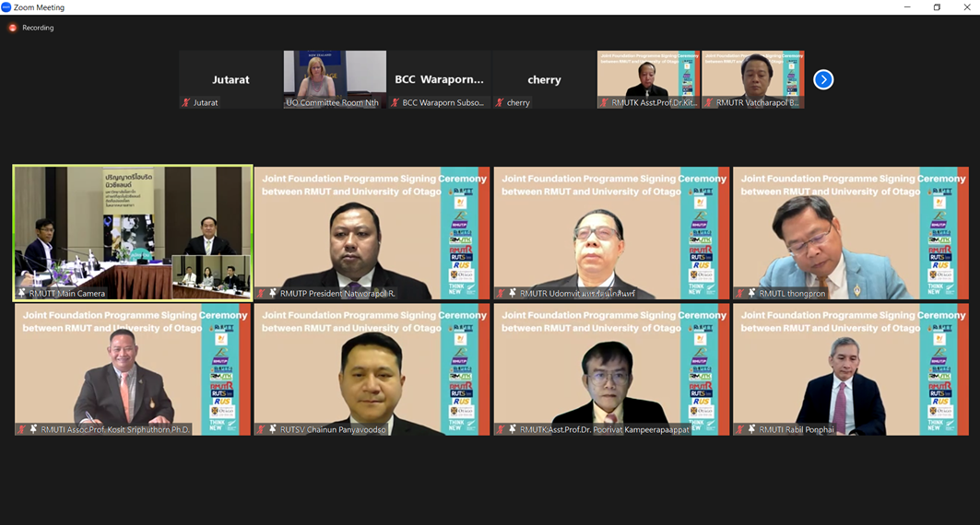Click muted mic icon on Jutarat's thumbnail
The width and height of the screenshot is (980, 525).
(185, 102)
